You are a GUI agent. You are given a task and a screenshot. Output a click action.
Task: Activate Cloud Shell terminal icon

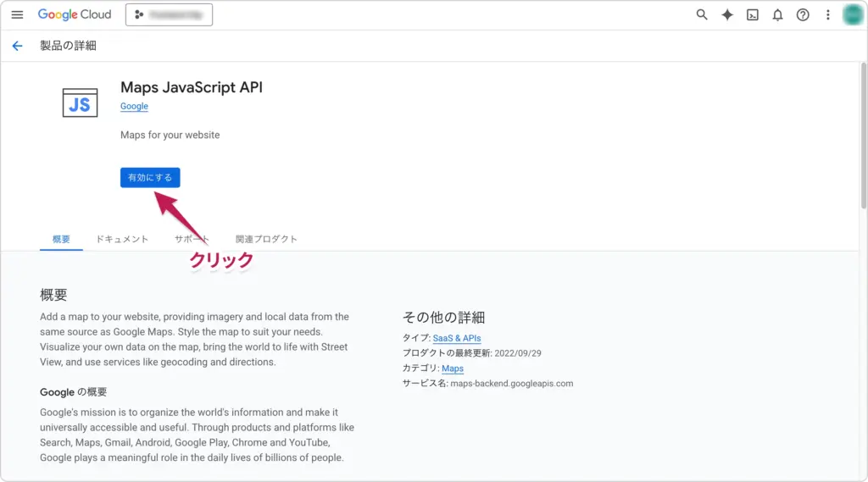(753, 15)
